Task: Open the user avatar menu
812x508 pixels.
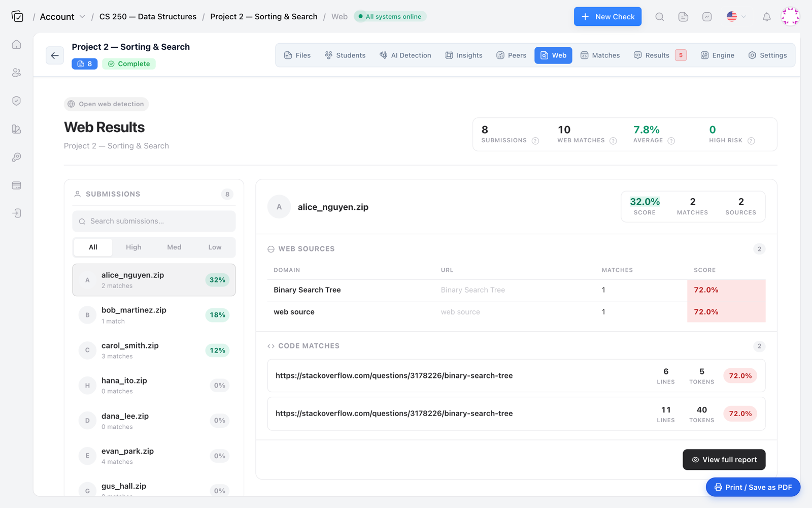Action: pyautogui.click(x=790, y=17)
